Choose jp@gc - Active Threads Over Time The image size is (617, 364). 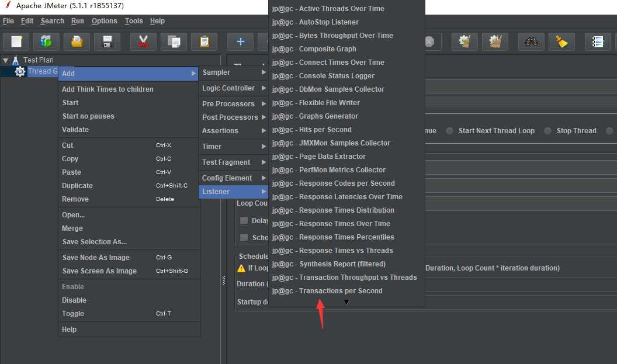(346, 9)
